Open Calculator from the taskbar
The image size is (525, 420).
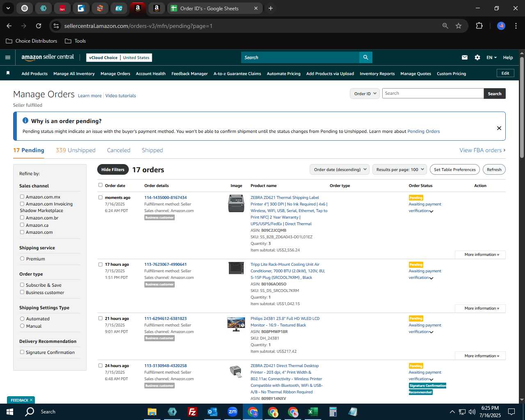[x=333, y=412]
